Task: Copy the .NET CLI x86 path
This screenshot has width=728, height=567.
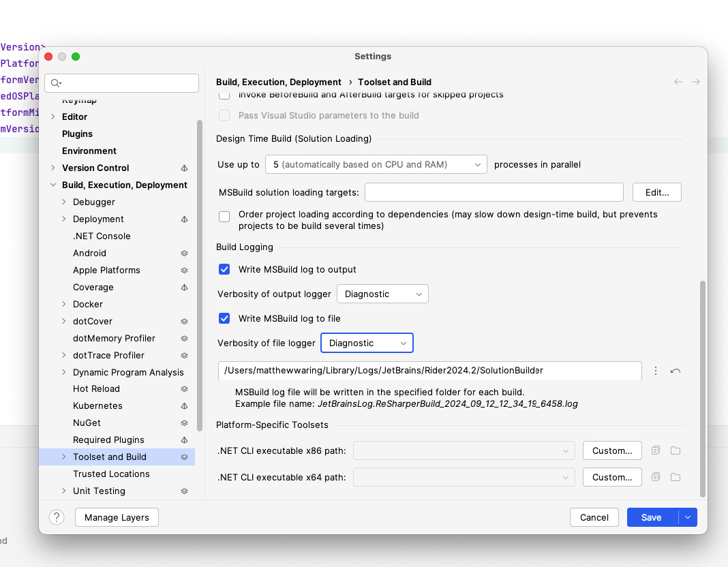Action: tap(656, 450)
